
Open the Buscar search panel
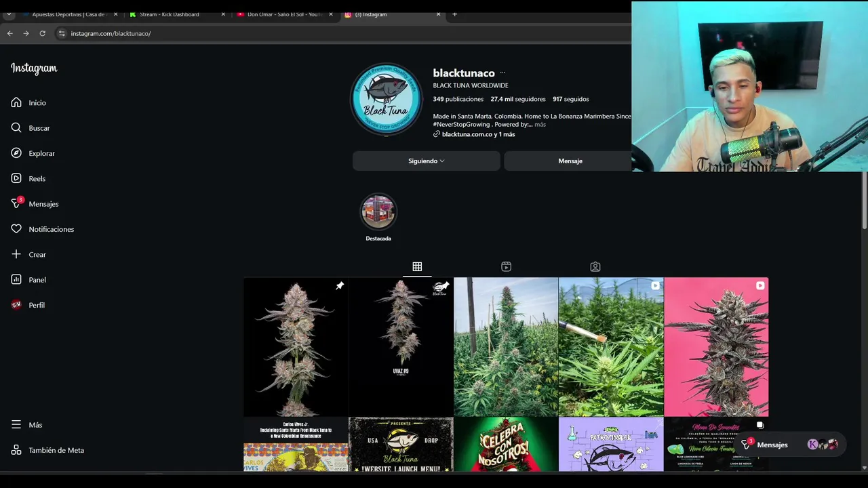click(x=31, y=128)
